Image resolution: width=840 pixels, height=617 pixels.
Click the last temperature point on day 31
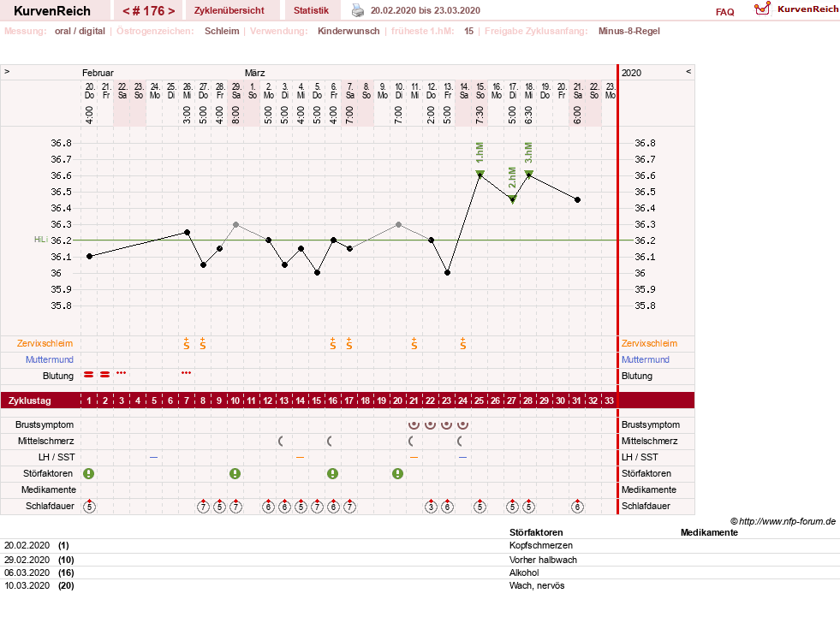577,199
